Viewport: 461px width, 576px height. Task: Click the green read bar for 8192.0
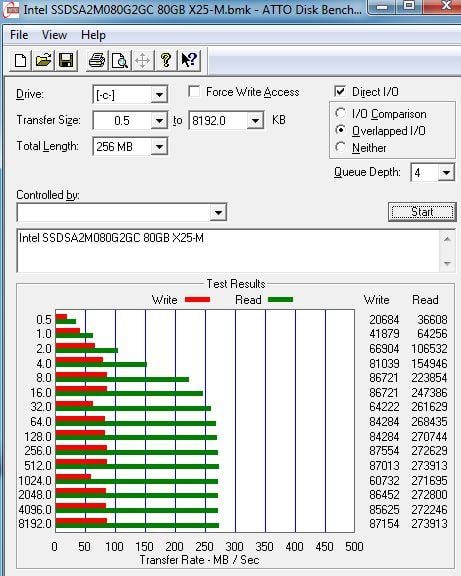point(137,526)
